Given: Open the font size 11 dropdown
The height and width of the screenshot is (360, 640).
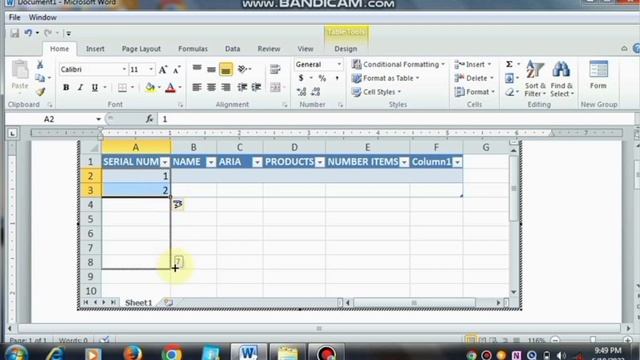Looking at the screenshot, I should tap(151, 69).
